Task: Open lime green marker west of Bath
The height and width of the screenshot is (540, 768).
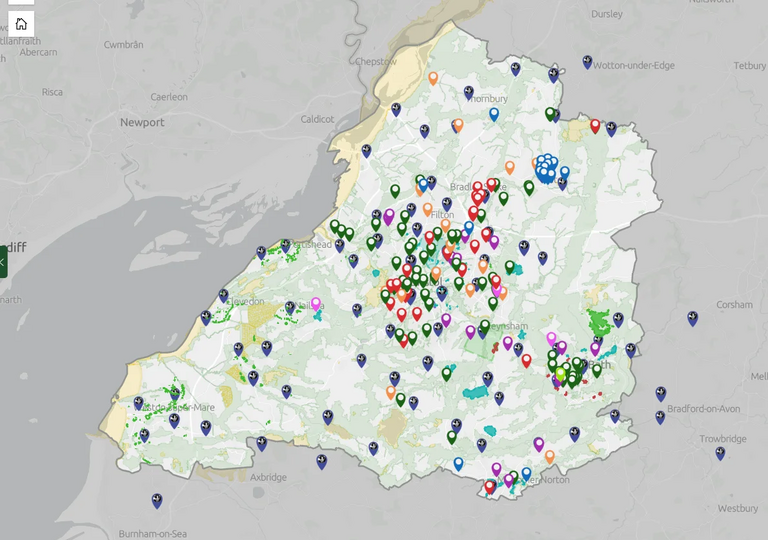Action: pos(561,375)
